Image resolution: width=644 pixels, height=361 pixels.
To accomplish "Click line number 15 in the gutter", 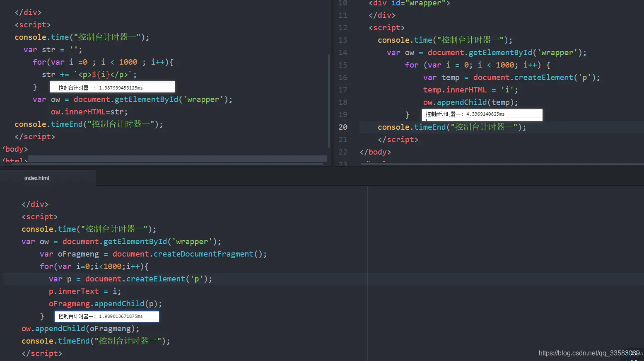I will 343,65.
